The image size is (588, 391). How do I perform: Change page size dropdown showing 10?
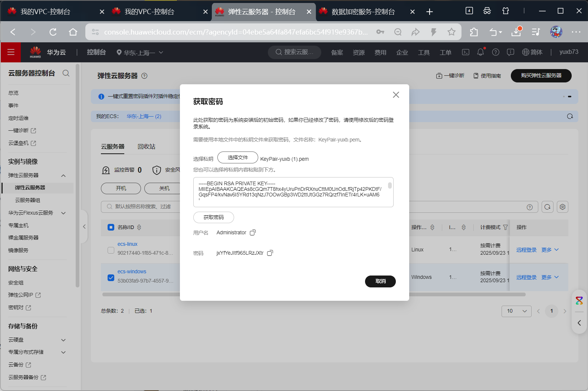pyautogui.click(x=516, y=311)
